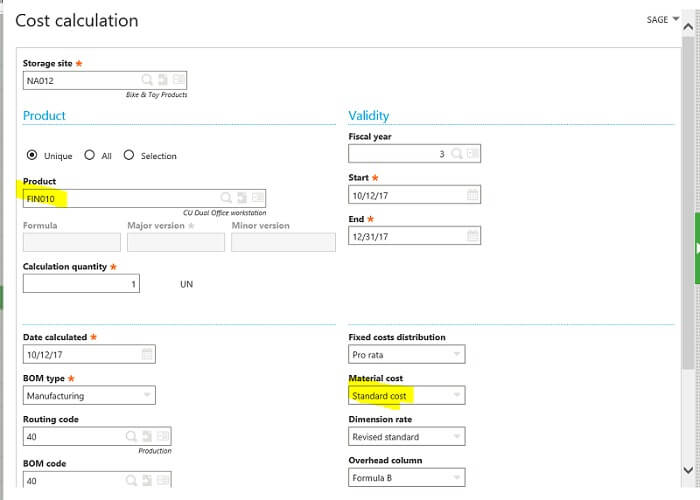
Task: Open the Product field lookup magnifier
Action: click(x=226, y=198)
